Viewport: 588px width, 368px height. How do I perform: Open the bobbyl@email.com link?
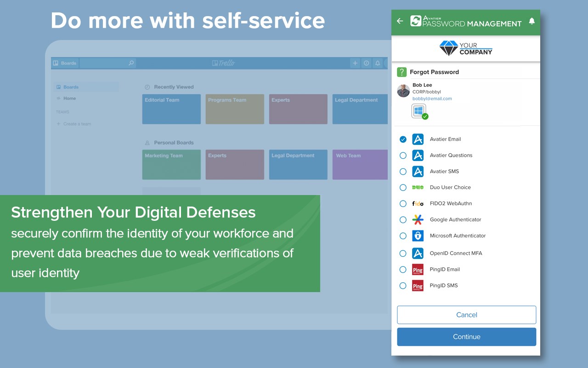tap(432, 99)
